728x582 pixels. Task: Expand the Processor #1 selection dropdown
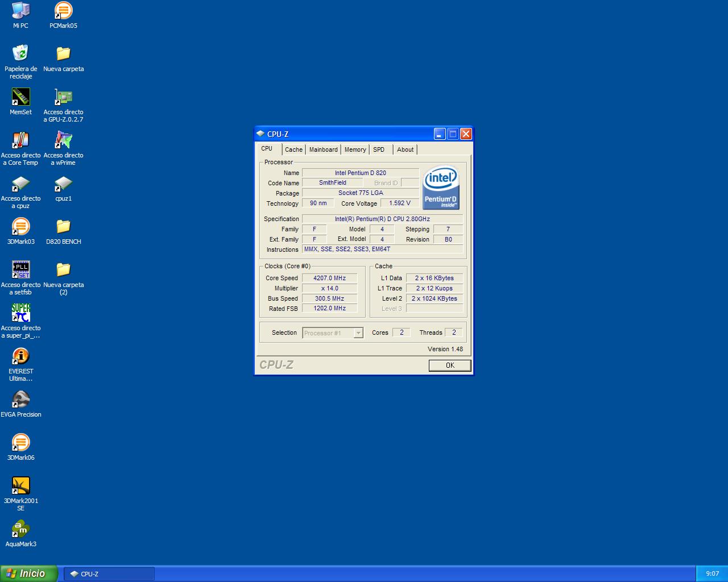pos(358,333)
